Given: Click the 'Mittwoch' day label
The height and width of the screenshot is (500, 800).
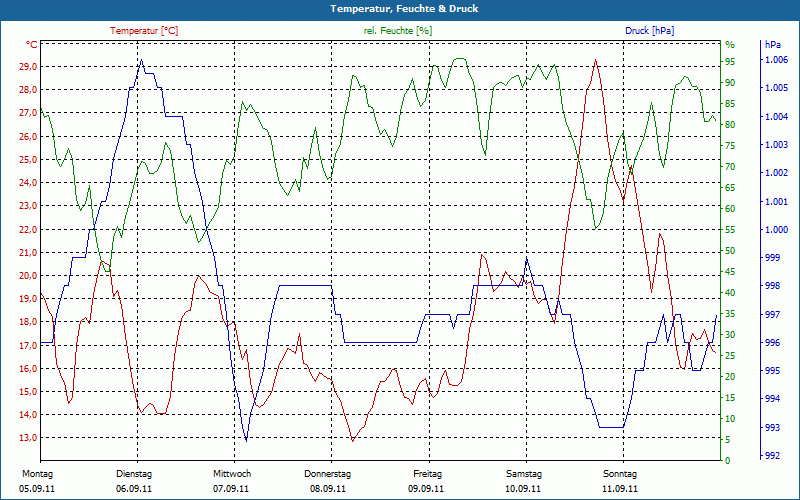Looking at the screenshot, I should (x=232, y=474).
